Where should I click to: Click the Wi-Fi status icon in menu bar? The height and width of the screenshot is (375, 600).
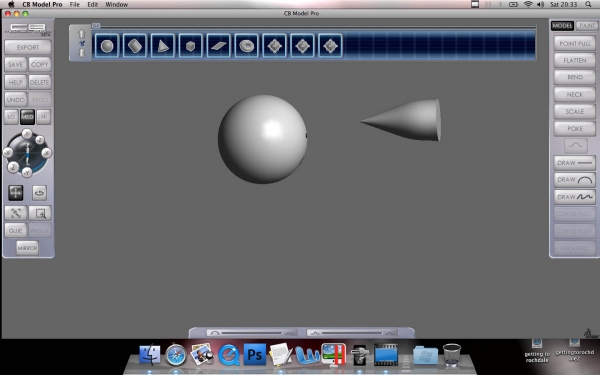tap(528, 4)
